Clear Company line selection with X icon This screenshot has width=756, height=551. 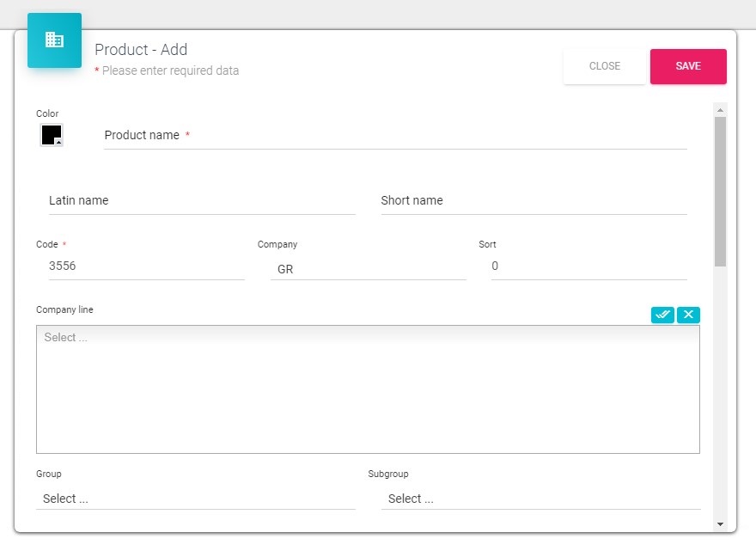[688, 315]
